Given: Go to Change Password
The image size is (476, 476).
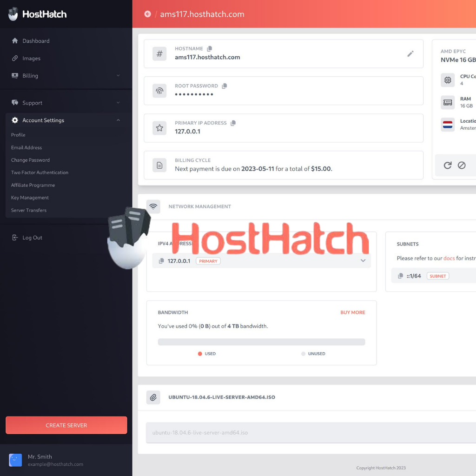Looking at the screenshot, I should click(x=30, y=160).
